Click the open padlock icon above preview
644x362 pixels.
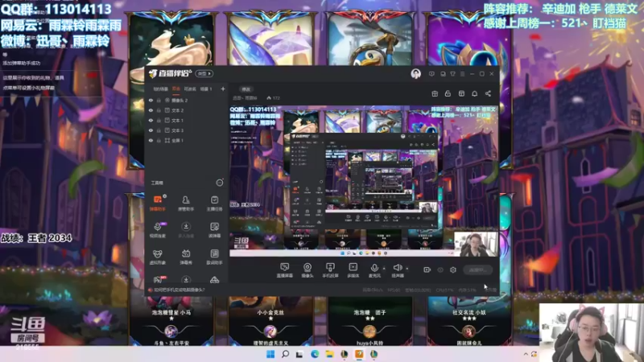click(448, 93)
